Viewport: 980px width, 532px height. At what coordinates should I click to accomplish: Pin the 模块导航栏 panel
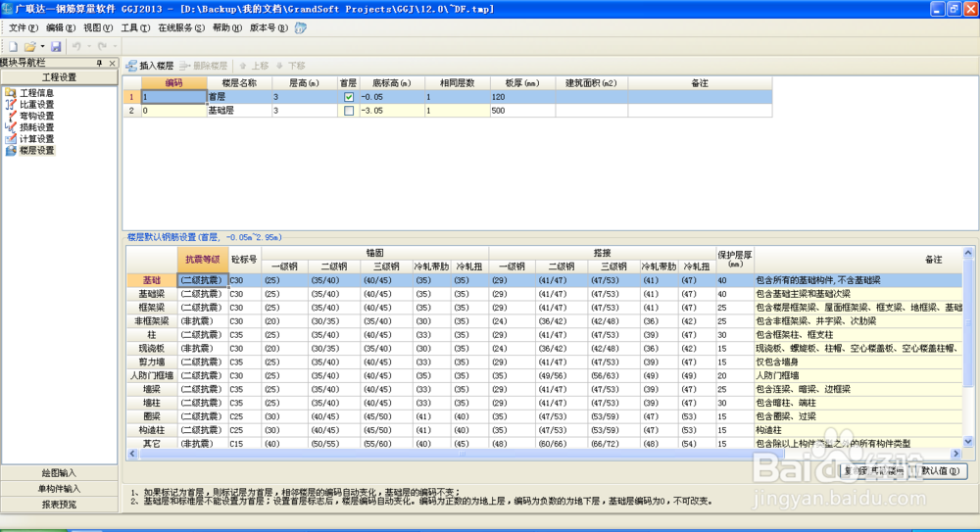click(99, 63)
